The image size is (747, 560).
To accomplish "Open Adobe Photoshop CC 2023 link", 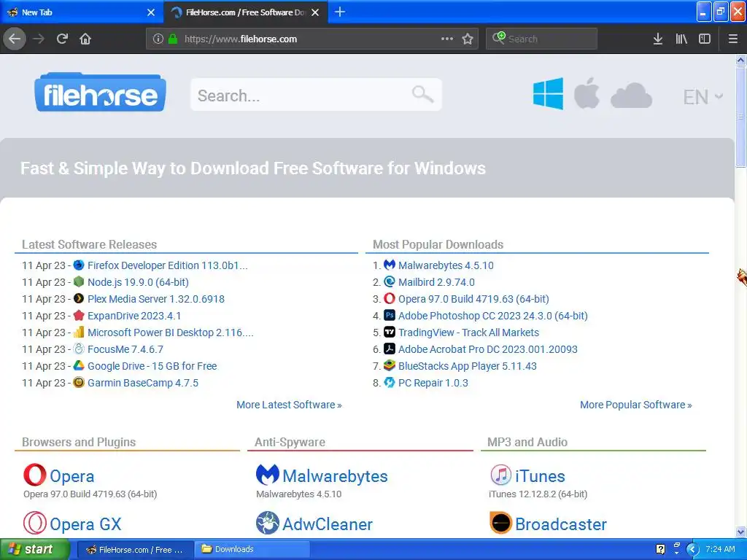I will 493,316.
